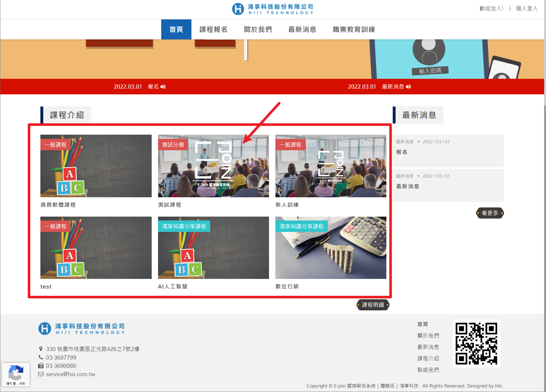Click speaker icon beside 最新消息 announcement
The height and width of the screenshot is (392, 546).
point(408,87)
